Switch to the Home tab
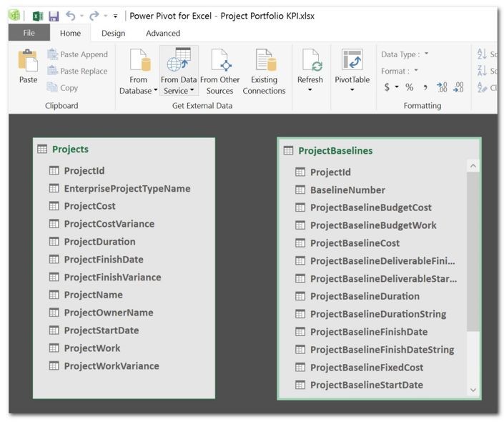The height and width of the screenshot is (422, 504). tap(70, 33)
